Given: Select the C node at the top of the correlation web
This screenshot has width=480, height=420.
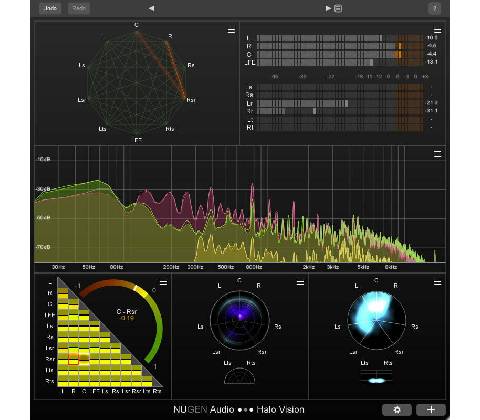Looking at the screenshot, I should 136,25.
